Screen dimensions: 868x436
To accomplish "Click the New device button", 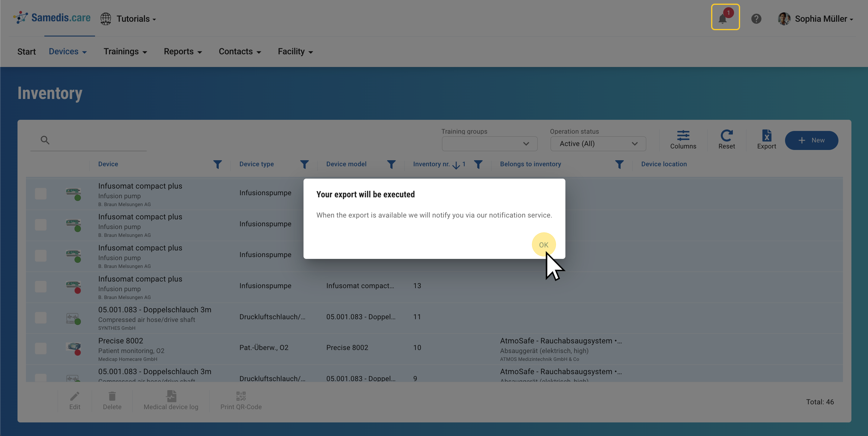I will coord(811,140).
